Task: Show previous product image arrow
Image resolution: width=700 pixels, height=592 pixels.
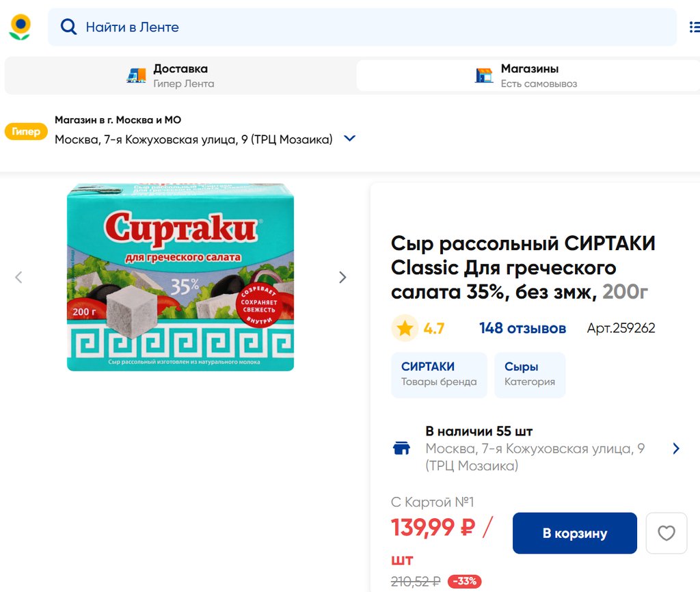Action: tap(19, 278)
